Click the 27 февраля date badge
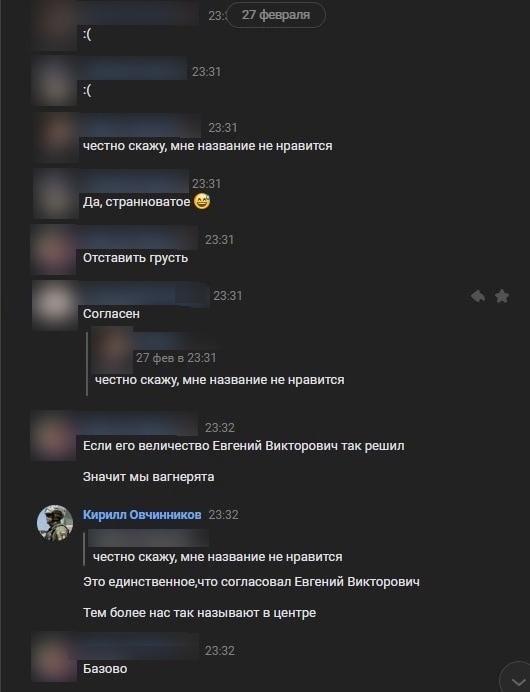The image size is (530, 692). pyautogui.click(x=276, y=15)
